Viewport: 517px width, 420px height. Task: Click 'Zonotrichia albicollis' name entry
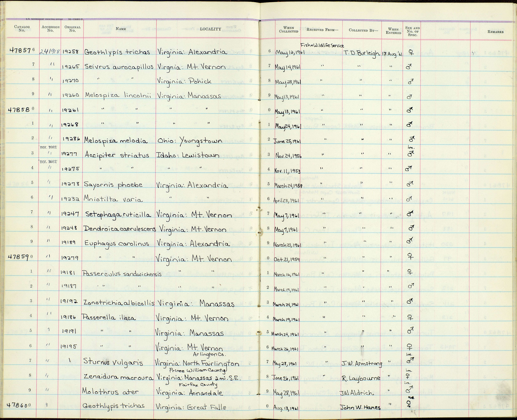pos(119,303)
